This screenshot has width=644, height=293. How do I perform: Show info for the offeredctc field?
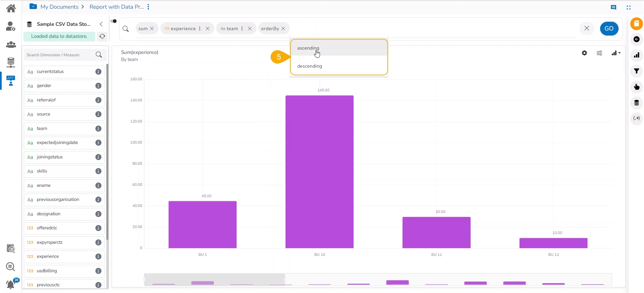pos(98,228)
